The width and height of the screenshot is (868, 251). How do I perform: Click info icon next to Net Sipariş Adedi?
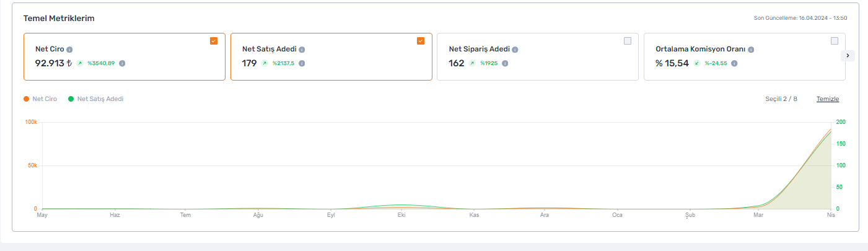(x=515, y=50)
